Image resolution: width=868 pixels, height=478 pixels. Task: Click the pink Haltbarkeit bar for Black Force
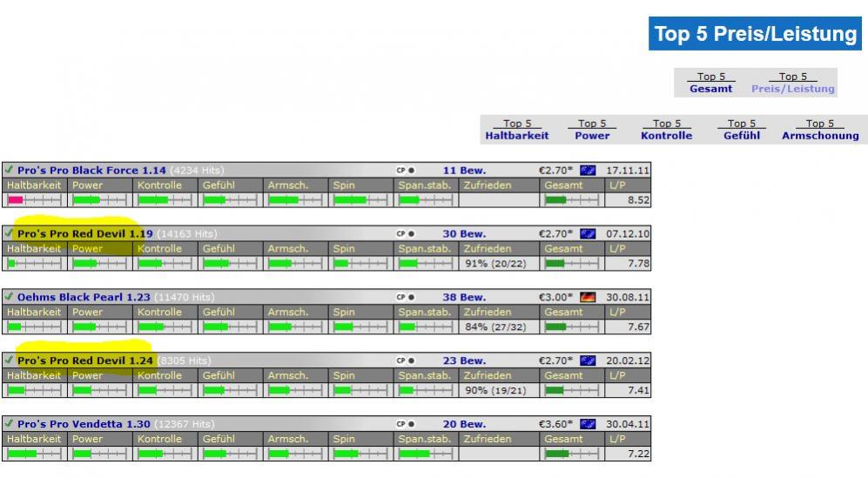click(x=16, y=200)
